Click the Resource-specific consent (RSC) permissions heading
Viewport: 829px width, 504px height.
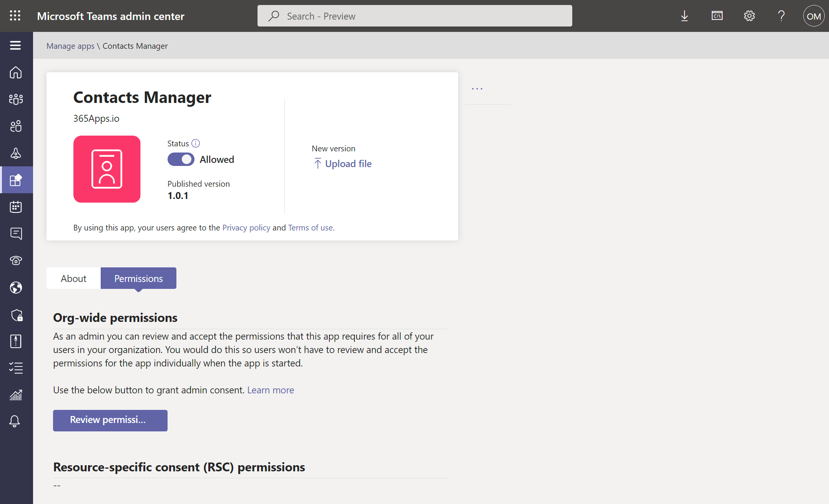tap(179, 467)
